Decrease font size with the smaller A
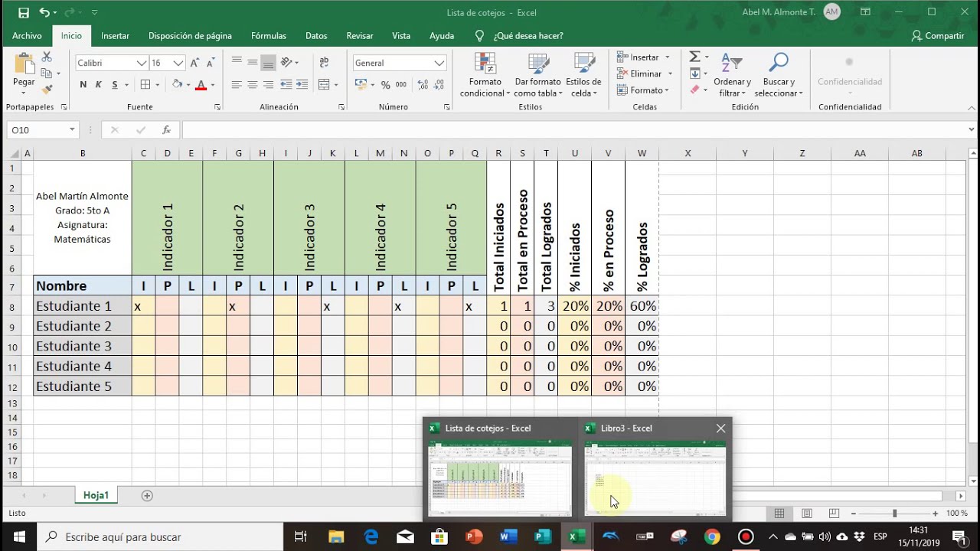980x551 pixels. pos(209,63)
